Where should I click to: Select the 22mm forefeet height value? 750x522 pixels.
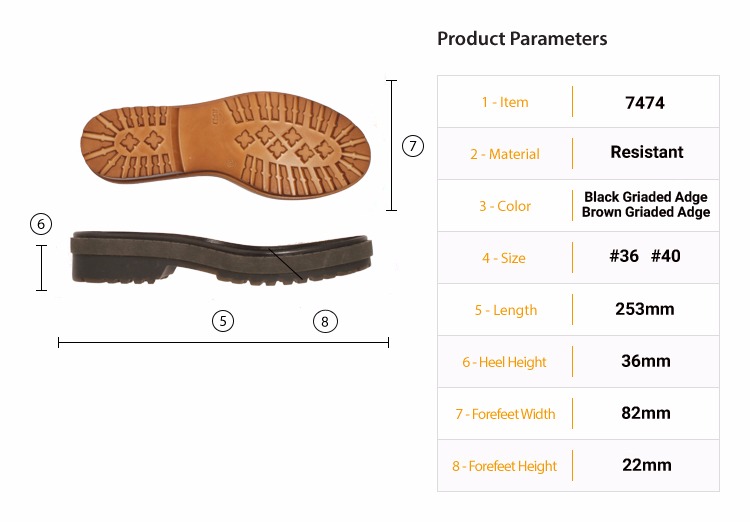coord(645,465)
